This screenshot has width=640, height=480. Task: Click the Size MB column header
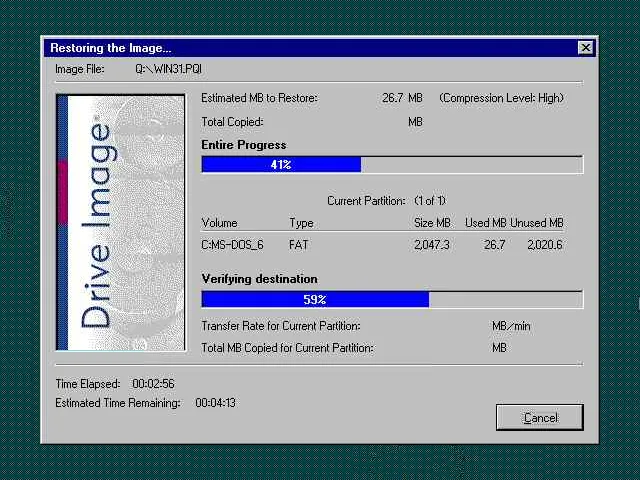click(432, 223)
